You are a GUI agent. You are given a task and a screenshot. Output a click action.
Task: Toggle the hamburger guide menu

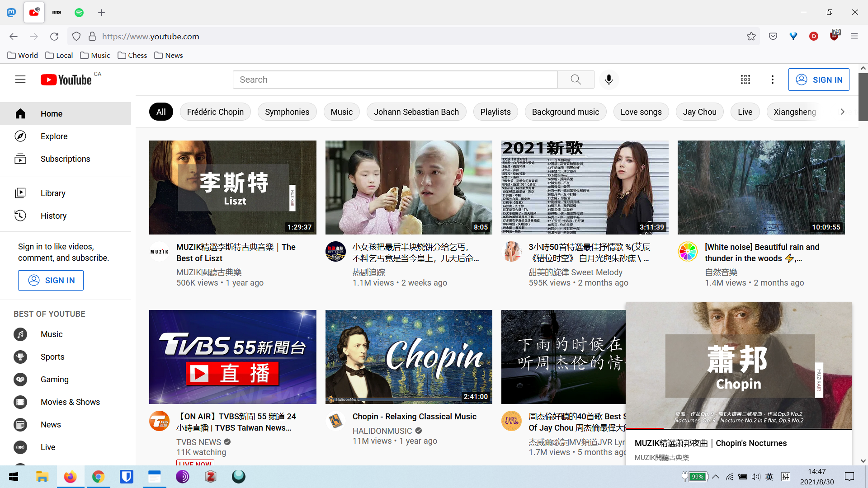(20, 80)
